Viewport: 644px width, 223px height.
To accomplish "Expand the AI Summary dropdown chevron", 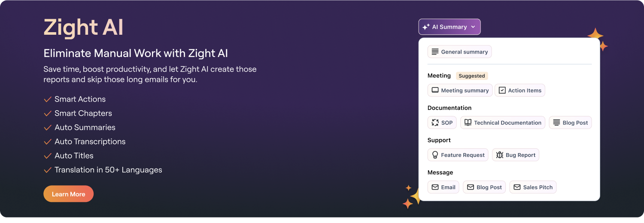I will pyautogui.click(x=473, y=27).
